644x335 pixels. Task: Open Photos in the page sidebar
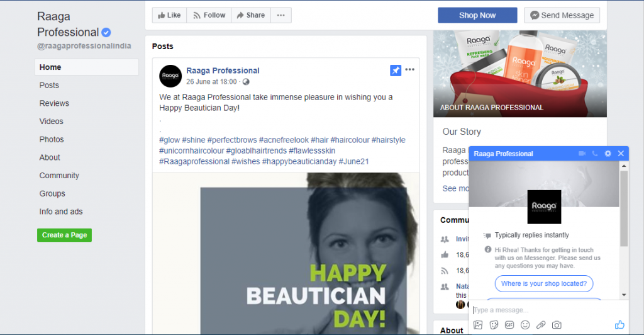52,139
